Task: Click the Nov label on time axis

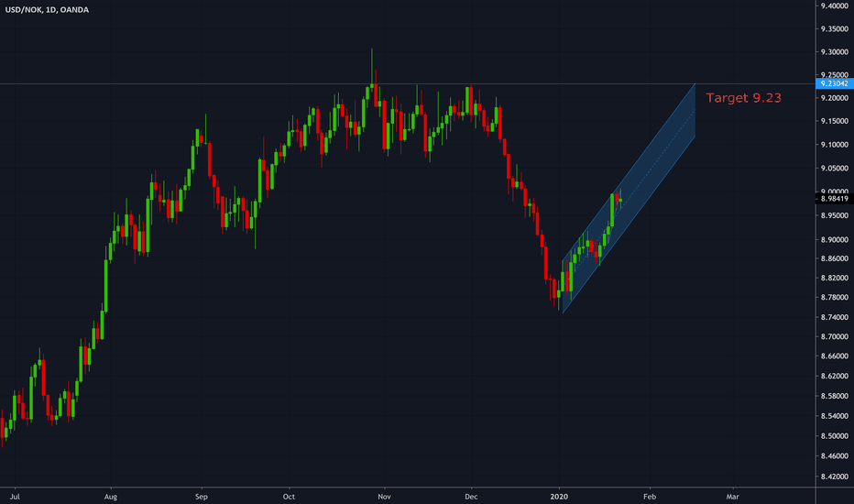Action: pos(384,496)
